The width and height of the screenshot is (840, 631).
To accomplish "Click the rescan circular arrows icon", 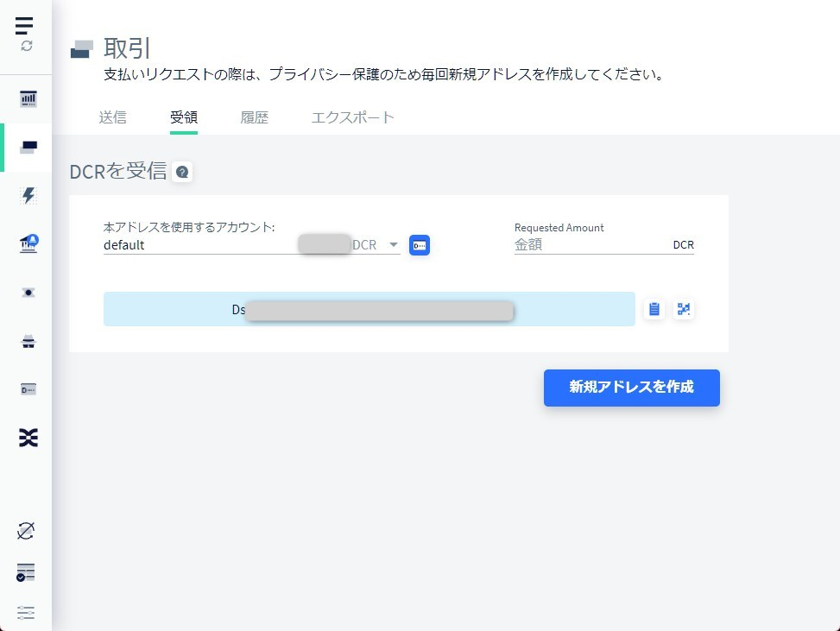I will click(x=26, y=47).
